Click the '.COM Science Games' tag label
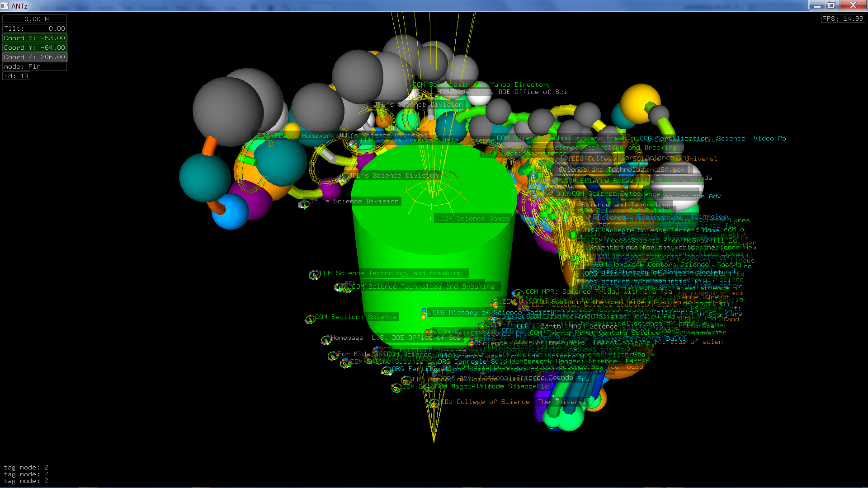The width and height of the screenshot is (868, 488). tap(473, 219)
